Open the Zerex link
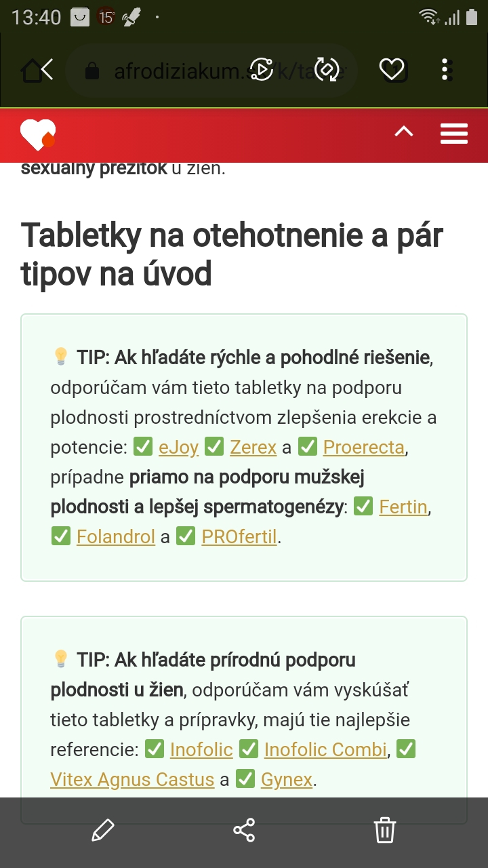This screenshot has width=488, height=868. (x=253, y=448)
